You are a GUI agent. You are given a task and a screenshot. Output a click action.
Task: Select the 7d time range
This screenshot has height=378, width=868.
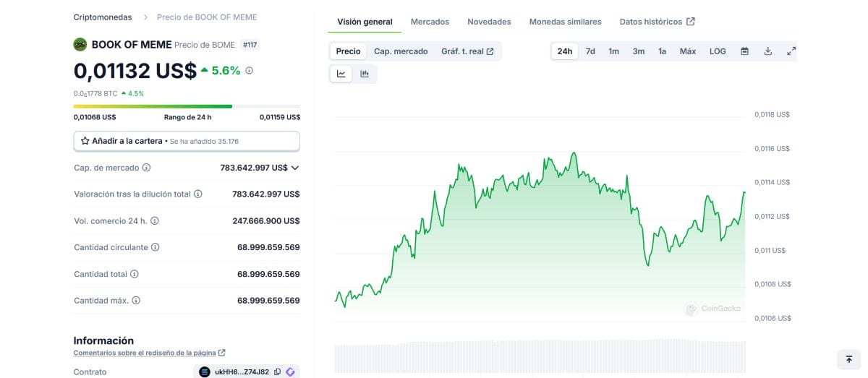point(590,51)
